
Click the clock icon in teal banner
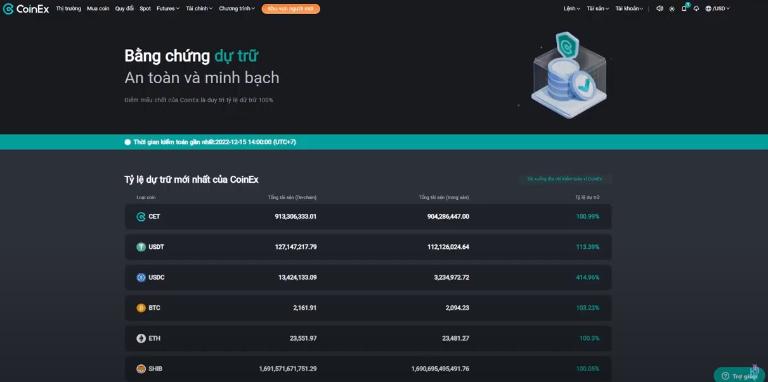point(128,142)
